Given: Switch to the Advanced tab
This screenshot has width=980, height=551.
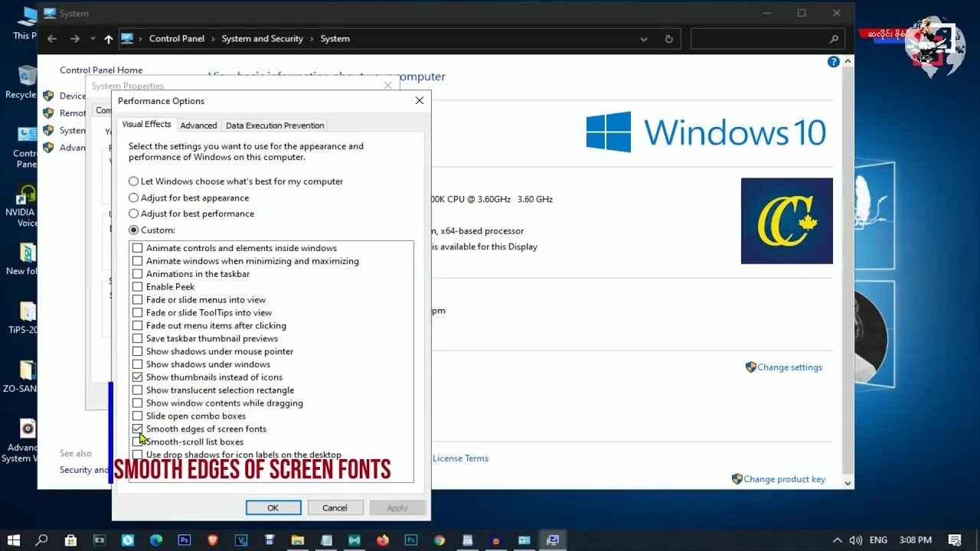Looking at the screenshot, I should pyautogui.click(x=198, y=126).
